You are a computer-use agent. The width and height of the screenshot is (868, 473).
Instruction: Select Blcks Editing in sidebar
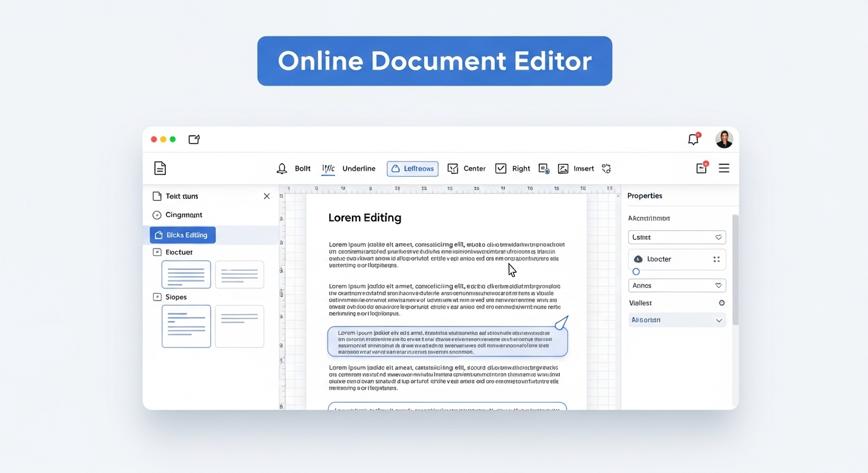(182, 235)
